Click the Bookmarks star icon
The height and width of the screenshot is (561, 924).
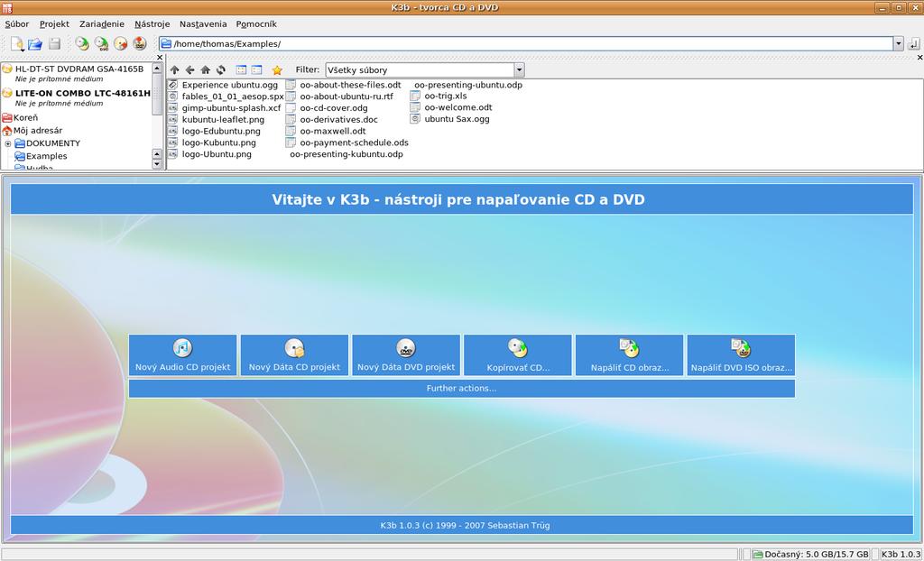point(277,70)
